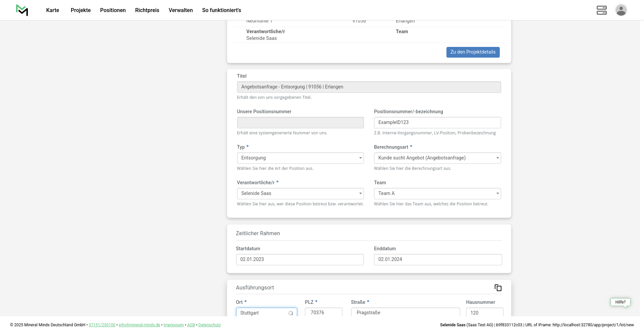Go to the Projekte menu
The width and height of the screenshot is (644, 333).
[x=80, y=10]
